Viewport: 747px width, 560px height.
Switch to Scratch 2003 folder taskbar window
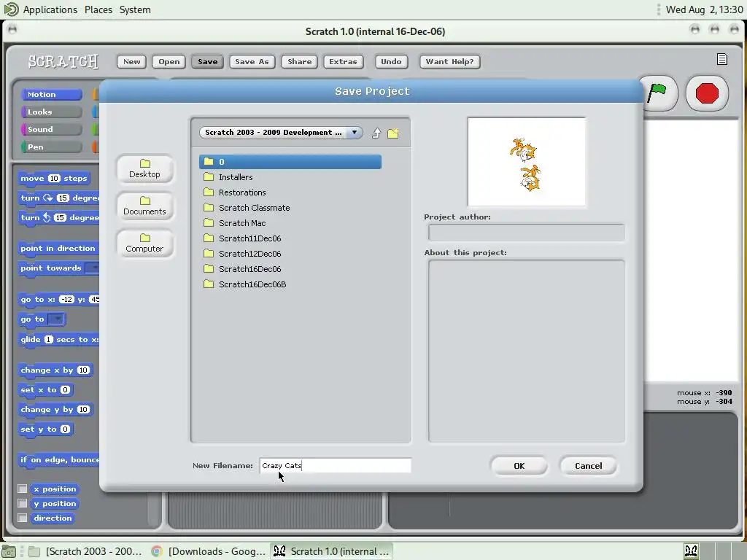tap(85, 551)
